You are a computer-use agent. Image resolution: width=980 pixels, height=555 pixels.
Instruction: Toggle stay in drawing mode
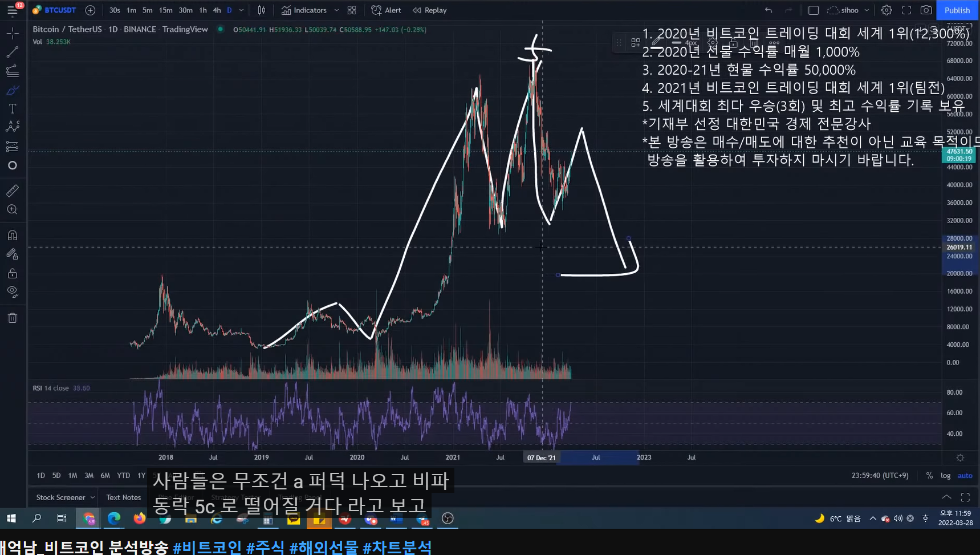point(12,254)
